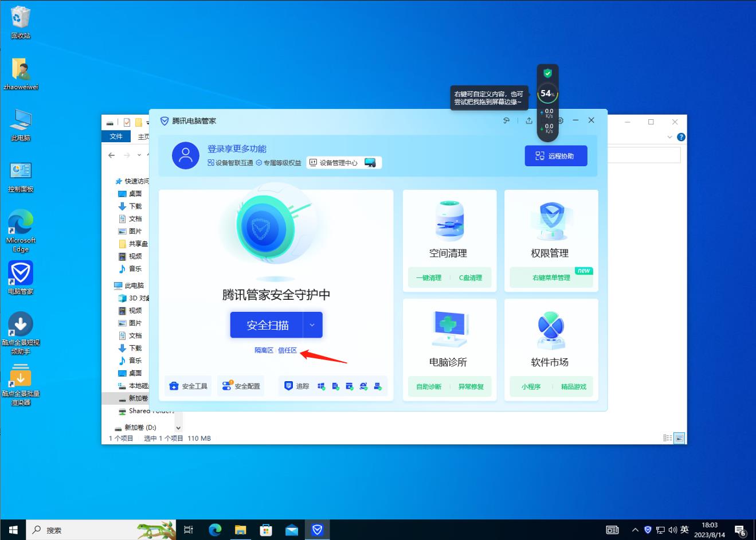Switch Explorer to details view icon

coord(668,438)
